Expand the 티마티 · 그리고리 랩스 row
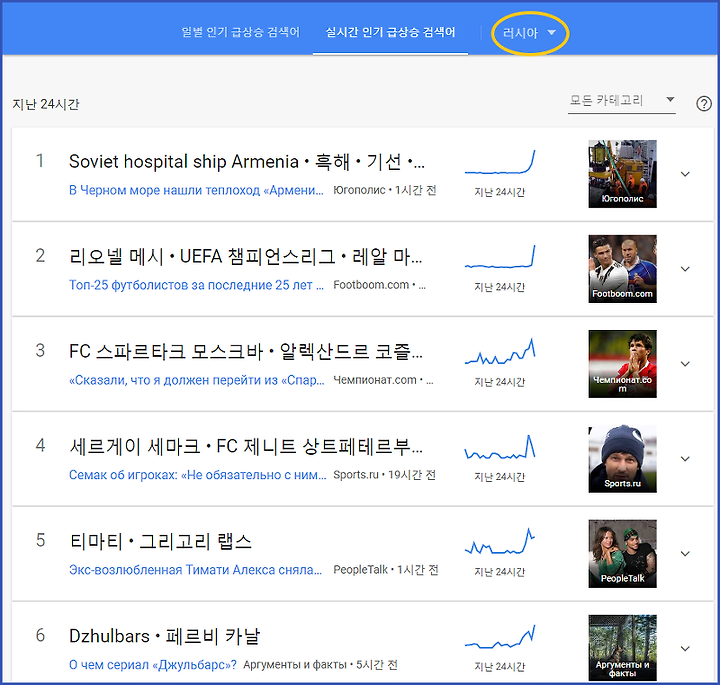The height and width of the screenshot is (685, 720). [x=685, y=554]
